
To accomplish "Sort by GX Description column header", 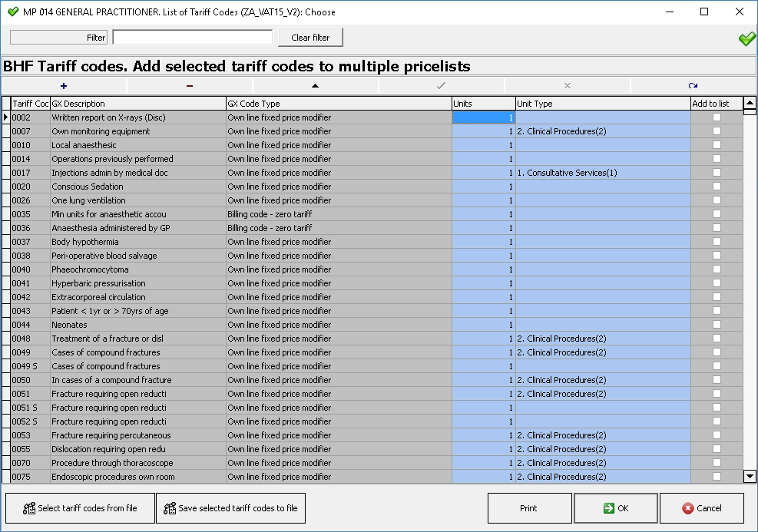I will [x=137, y=104].
